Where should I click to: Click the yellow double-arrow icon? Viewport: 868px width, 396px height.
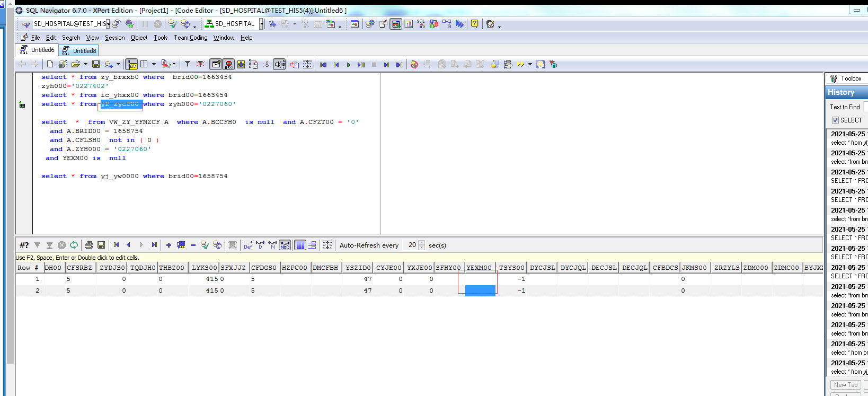coord(520,64)
